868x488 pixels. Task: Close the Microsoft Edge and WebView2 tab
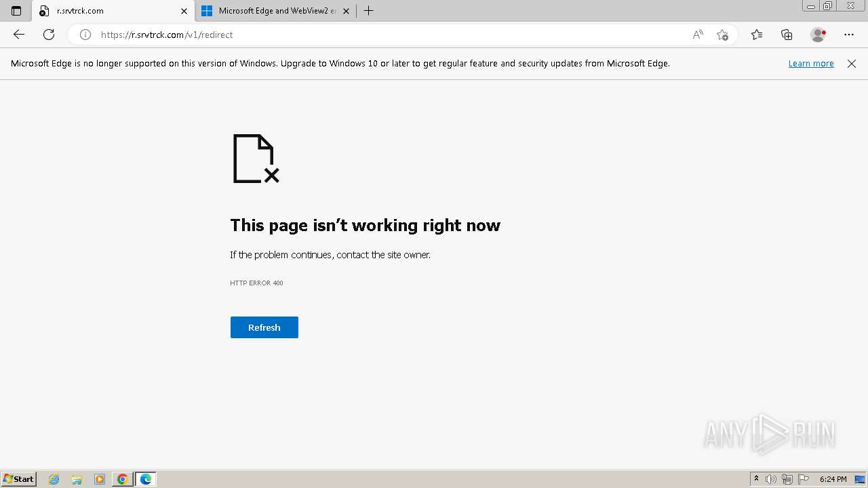pos(346,11)
